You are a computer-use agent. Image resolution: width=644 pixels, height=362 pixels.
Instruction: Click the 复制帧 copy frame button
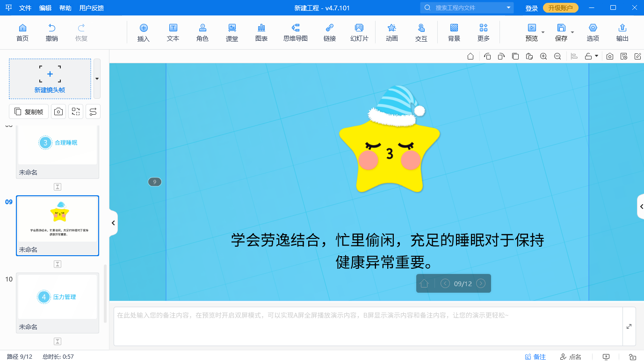29,111
